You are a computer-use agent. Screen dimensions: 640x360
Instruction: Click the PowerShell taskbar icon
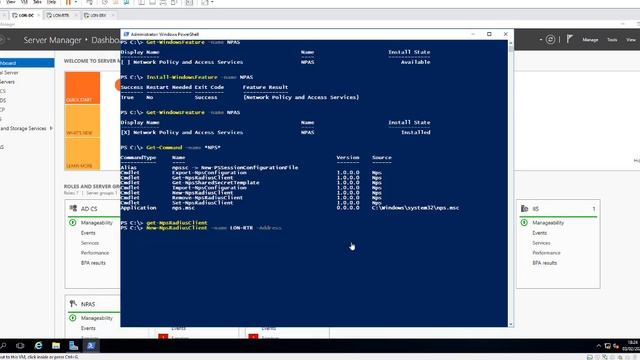pos(91,346)
